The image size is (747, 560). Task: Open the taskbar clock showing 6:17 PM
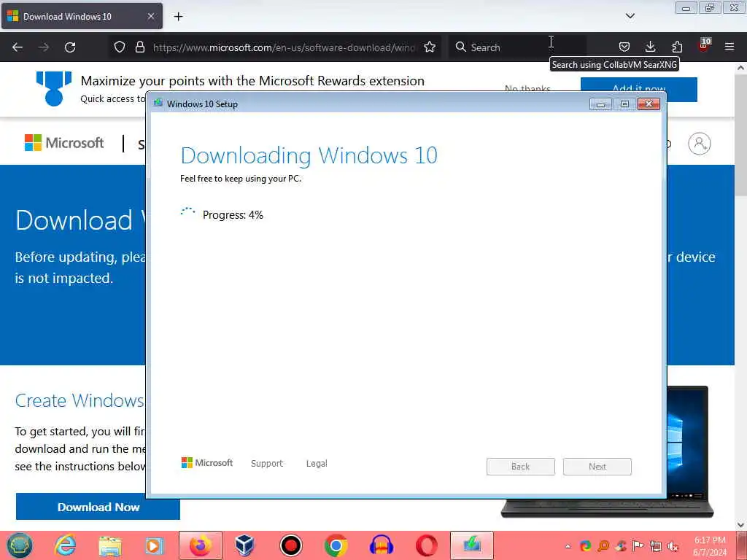(710, 546)
